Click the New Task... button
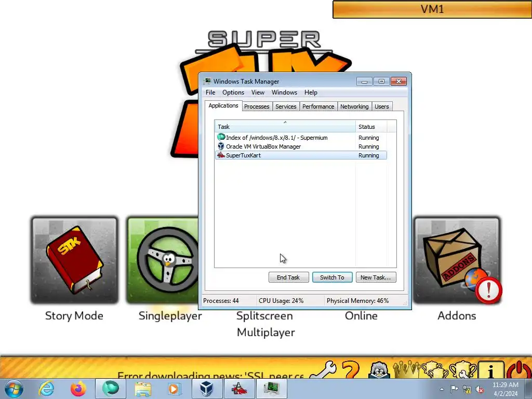Screen dimensions: 532x399 (x=376, y=277)
